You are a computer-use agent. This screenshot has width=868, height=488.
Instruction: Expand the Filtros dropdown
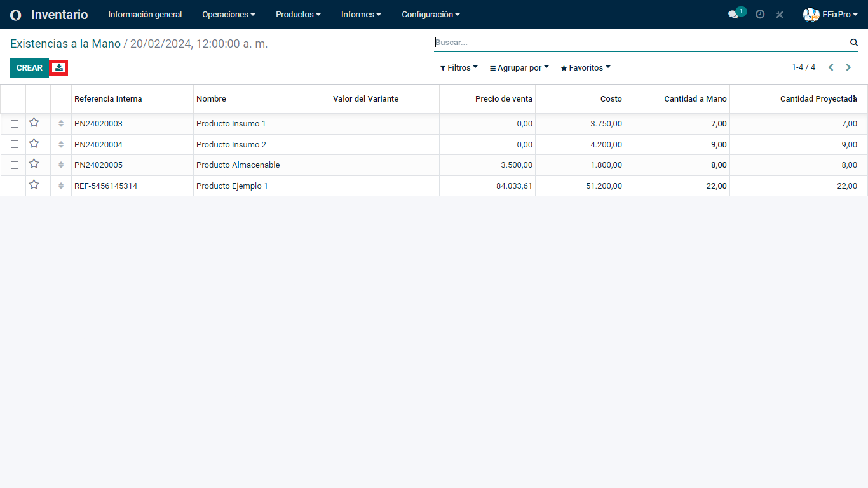point(459,68)
